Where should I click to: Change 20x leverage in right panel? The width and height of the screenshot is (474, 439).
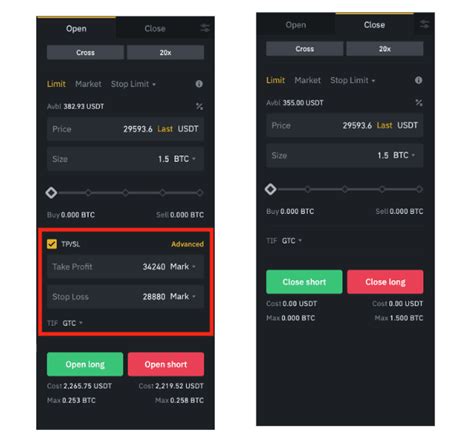(x=385, y=49)
